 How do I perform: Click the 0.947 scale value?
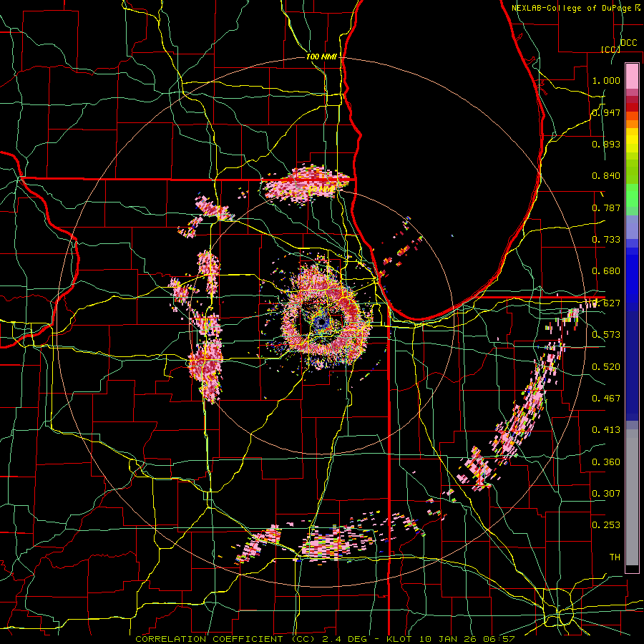[606, 112]
